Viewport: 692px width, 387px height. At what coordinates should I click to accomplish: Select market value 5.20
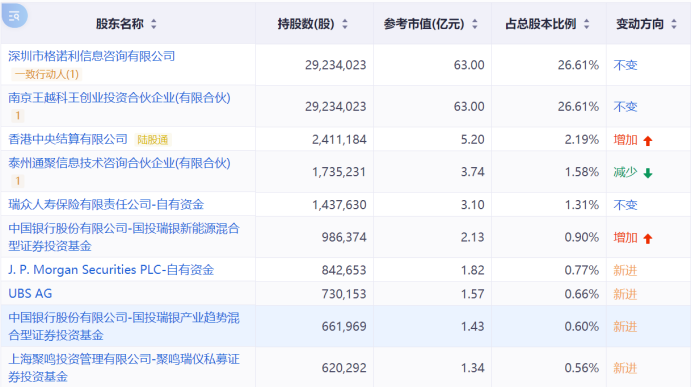point(473,139)
